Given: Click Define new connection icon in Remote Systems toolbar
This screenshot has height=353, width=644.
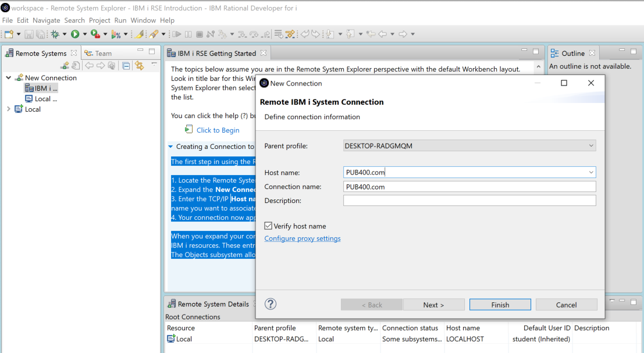Looking at the screenshot, I should (x=65, y=66).
